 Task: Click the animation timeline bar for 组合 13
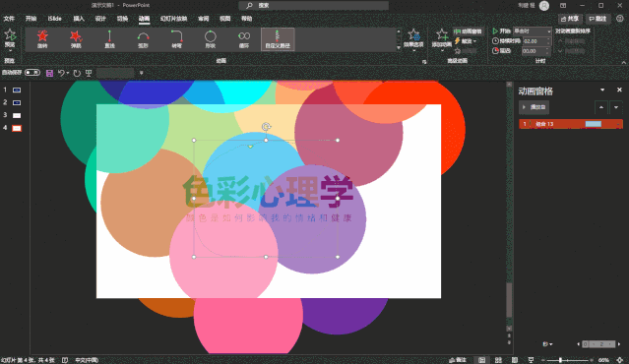594,124
